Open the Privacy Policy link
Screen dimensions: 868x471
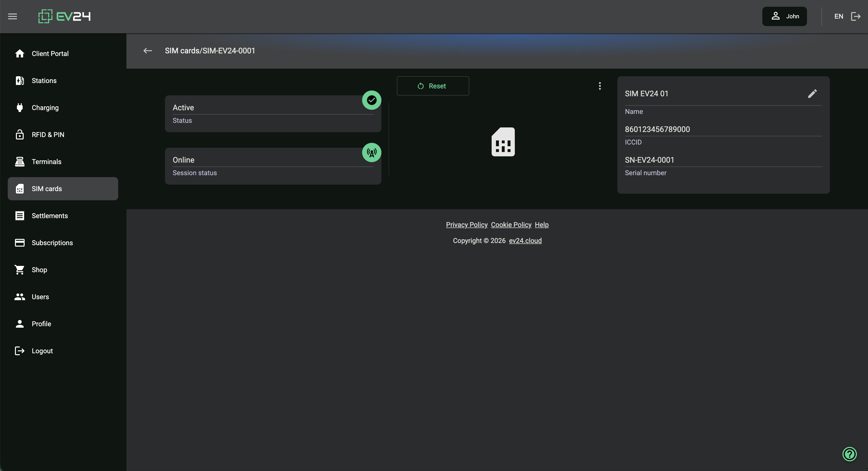[467, 225]
